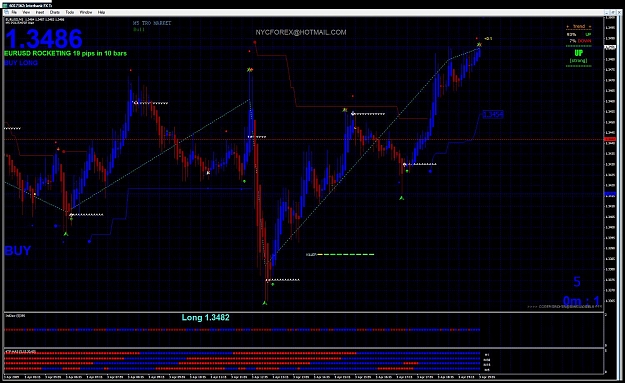Screen dimensions: 625x383
Task: Click the red '7% DOWN' trend reading
Action: click(x=580, y=41)
